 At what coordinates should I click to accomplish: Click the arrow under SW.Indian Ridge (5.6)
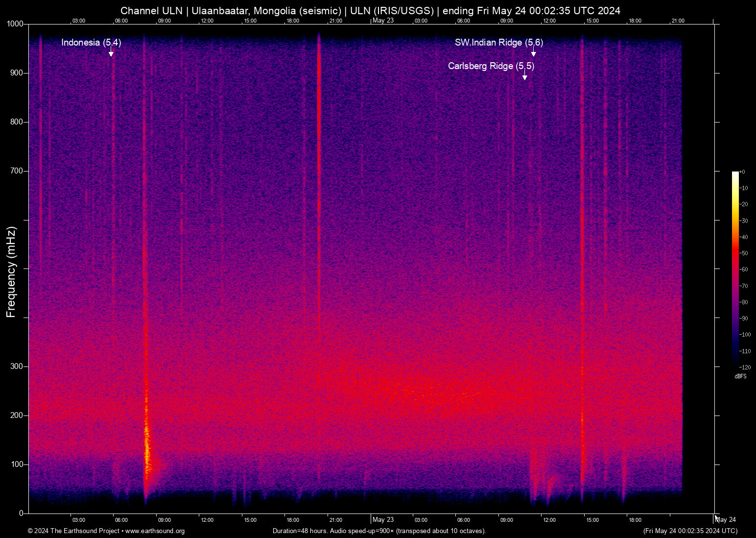click(533, 52)
